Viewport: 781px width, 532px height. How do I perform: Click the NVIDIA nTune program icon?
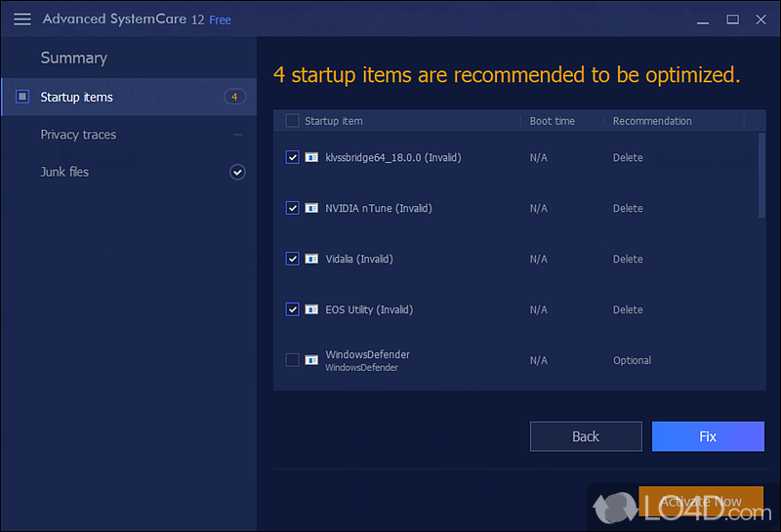tap(311, 208)
